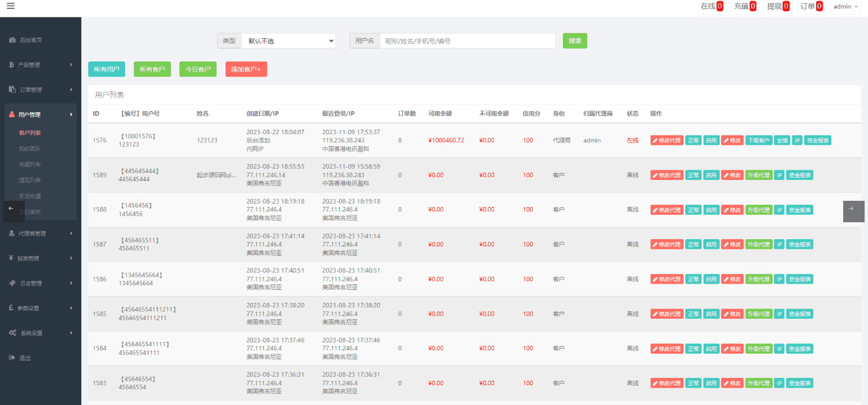Click the green 搜索 button

click(x=575, y=41)
